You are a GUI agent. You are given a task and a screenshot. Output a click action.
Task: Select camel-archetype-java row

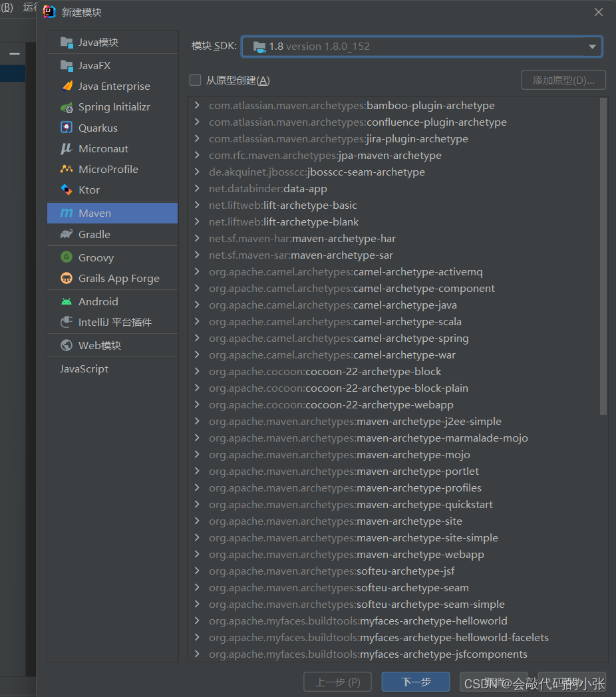click(x=394, y=305)
